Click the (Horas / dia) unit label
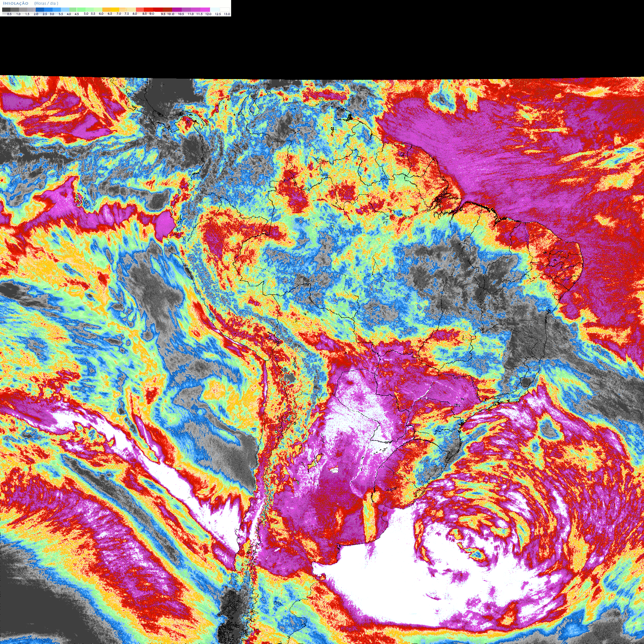 click(x=46, y=3)
